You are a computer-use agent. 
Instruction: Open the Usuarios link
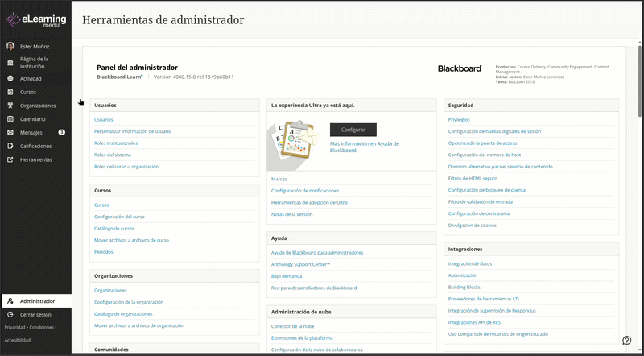pos(104,120)
